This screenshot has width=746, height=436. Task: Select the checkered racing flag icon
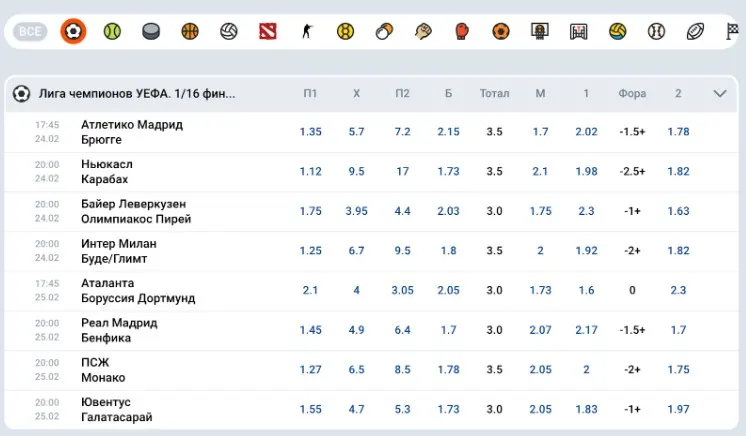[732, 31]
